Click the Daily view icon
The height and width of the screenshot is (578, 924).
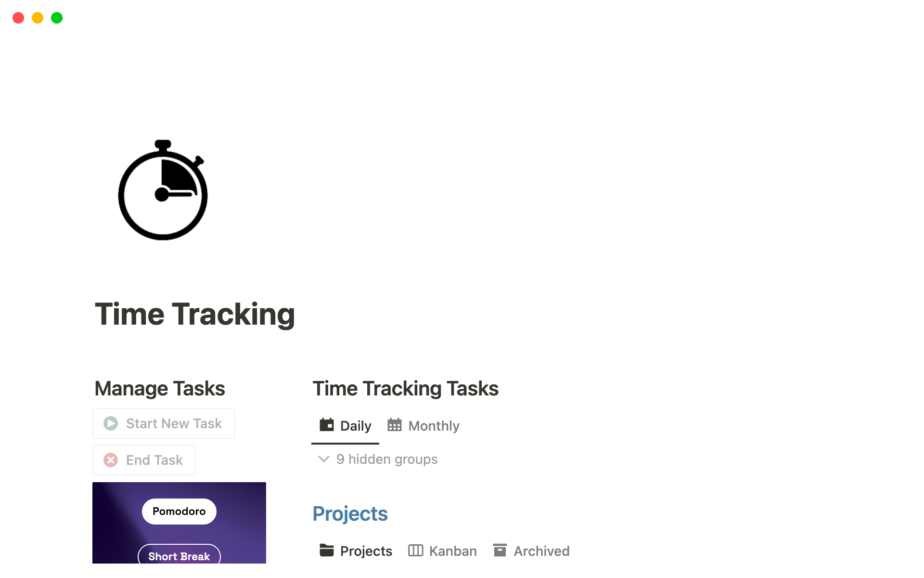pos(327,425)
